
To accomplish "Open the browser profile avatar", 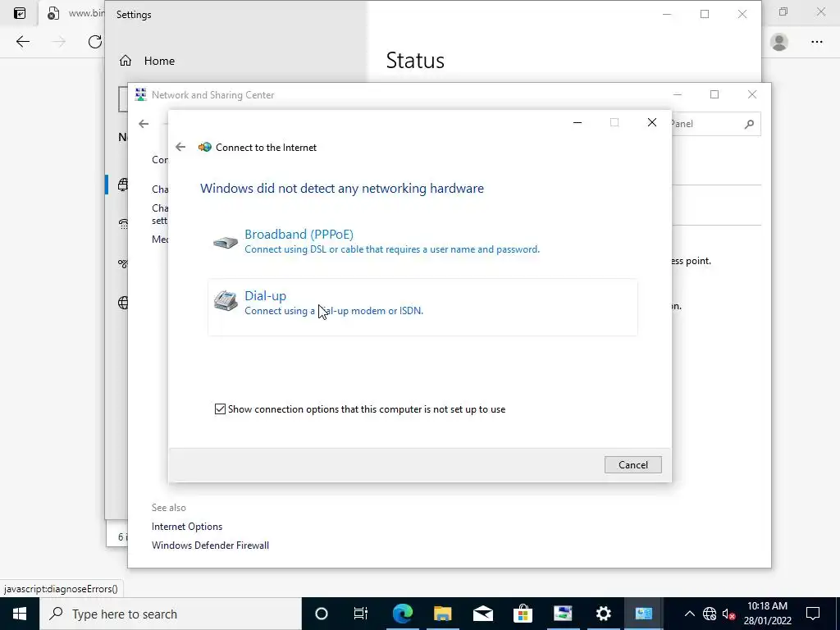I will (x=779, y=42).
